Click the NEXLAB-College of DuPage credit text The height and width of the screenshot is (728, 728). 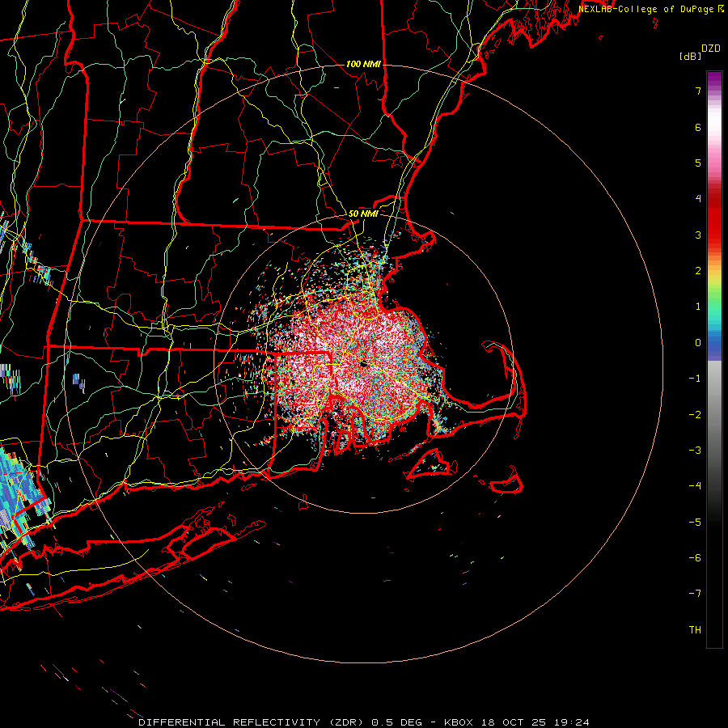[x=646, y=9]
